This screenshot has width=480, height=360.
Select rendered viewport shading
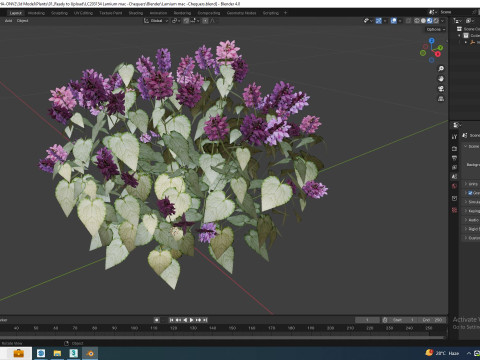tap(436, 21)
